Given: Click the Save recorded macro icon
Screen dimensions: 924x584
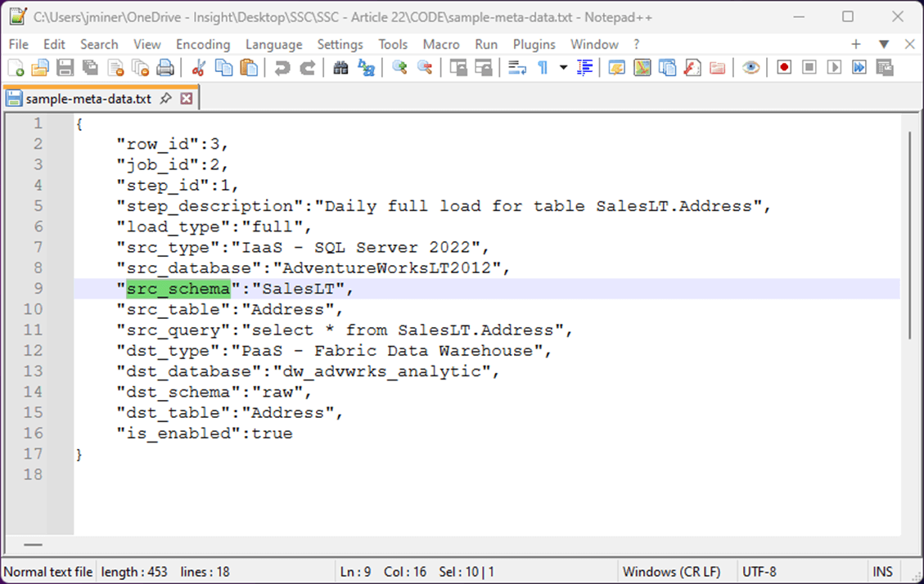Looking at the screenshot, I should (x=885, y=68).
